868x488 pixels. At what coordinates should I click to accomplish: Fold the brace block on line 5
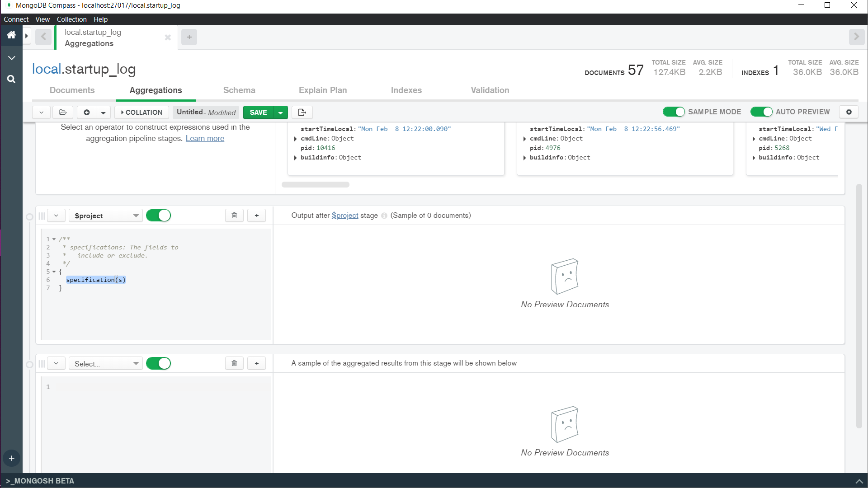(54, 272)
